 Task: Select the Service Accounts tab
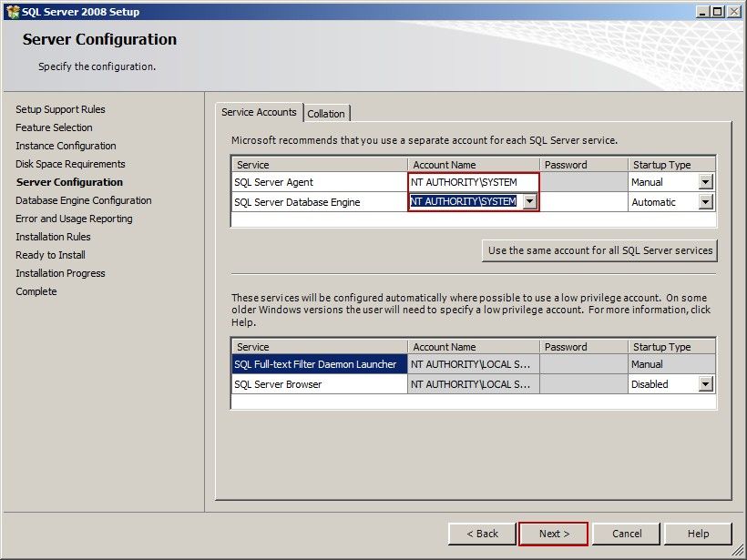coord(259,112)
